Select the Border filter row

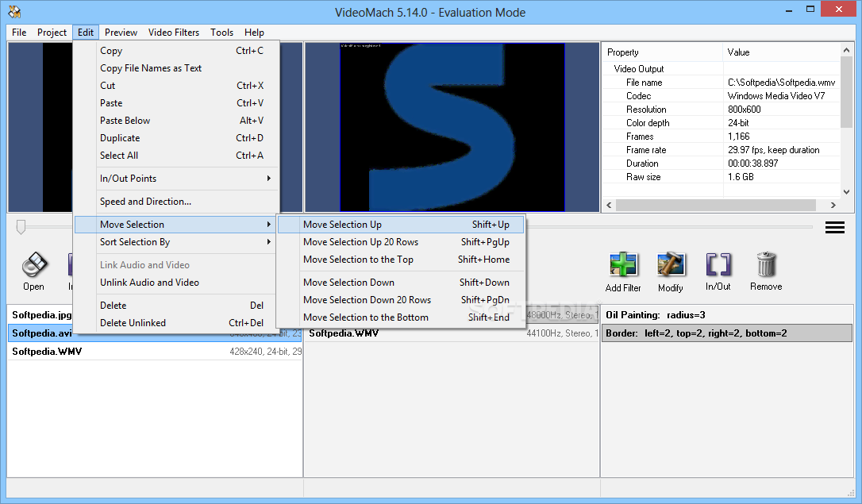click(x=727, y=333)
